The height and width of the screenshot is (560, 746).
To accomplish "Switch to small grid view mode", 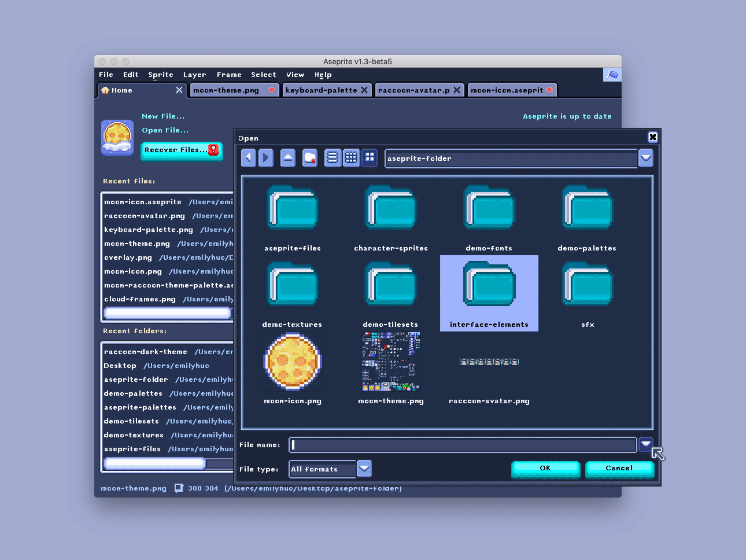I will click(x=351, y=157).
